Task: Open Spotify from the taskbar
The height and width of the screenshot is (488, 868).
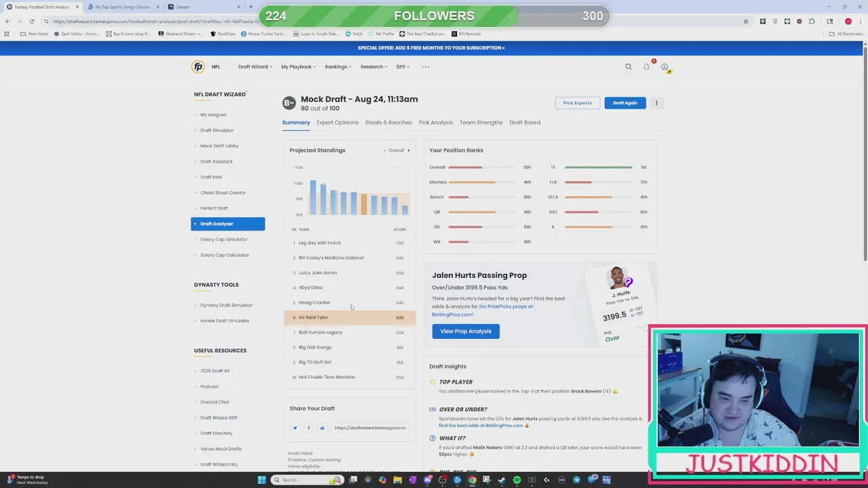Action: (517, 480)
